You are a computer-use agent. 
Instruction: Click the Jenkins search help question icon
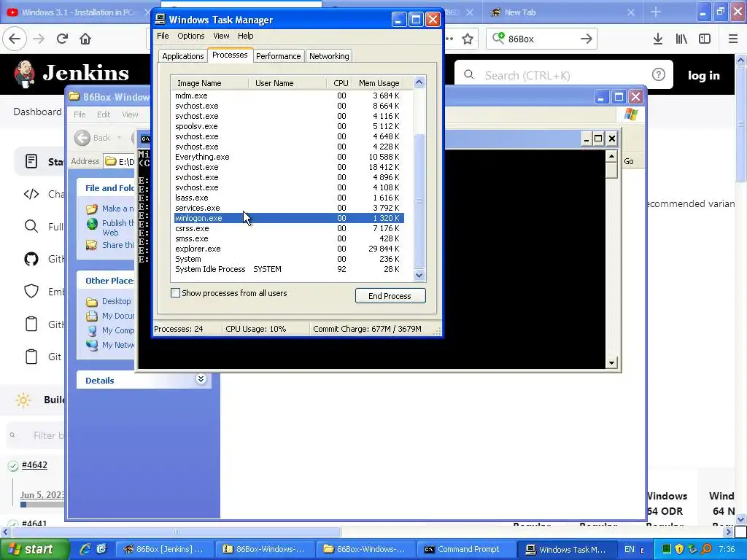(x=659, y=74)
